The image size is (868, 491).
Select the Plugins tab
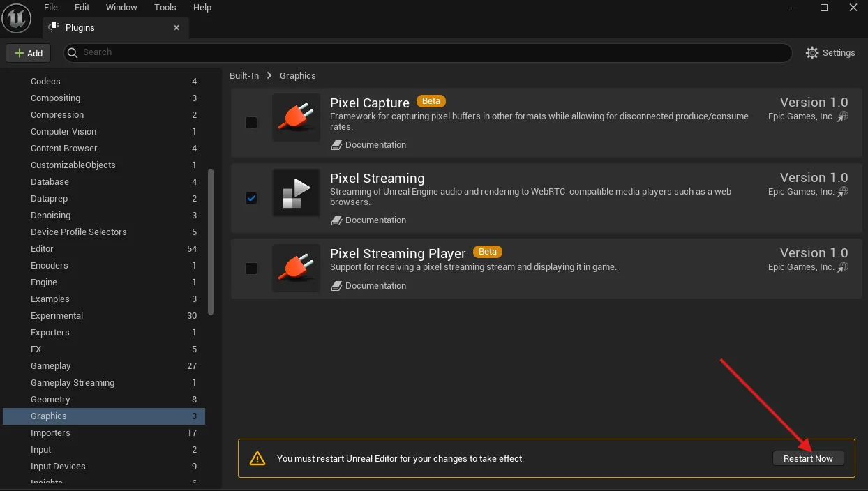coord(116,28)
